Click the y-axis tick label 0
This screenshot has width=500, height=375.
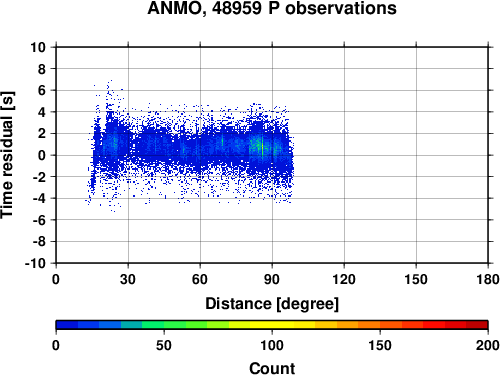[42, 155]
